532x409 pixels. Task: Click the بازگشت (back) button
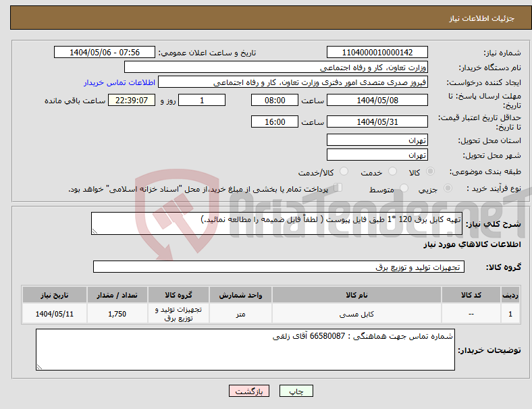coord(249,391)
